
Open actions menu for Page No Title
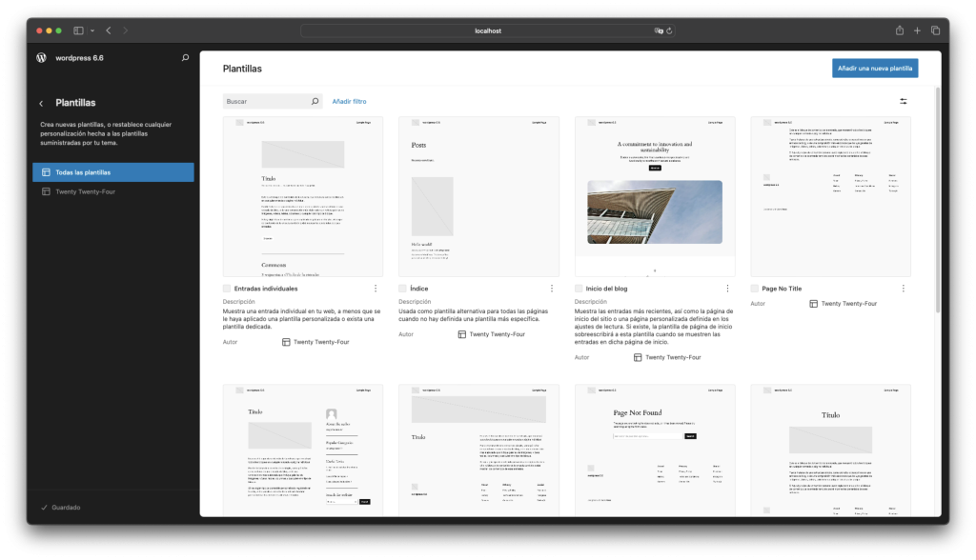tap(904, 289)
